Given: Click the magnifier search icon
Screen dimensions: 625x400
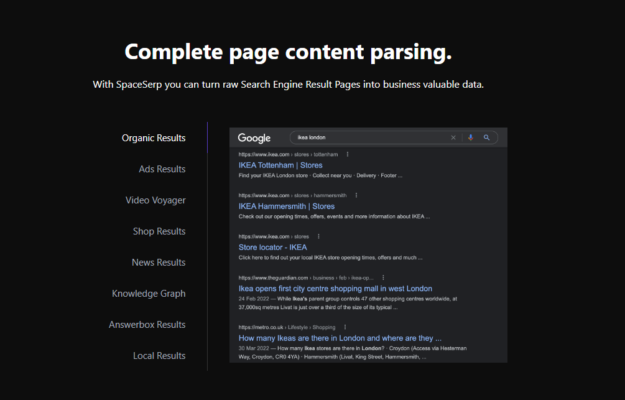Looking at the screenshot, I should pyautogui.click(x=487, y=137).
